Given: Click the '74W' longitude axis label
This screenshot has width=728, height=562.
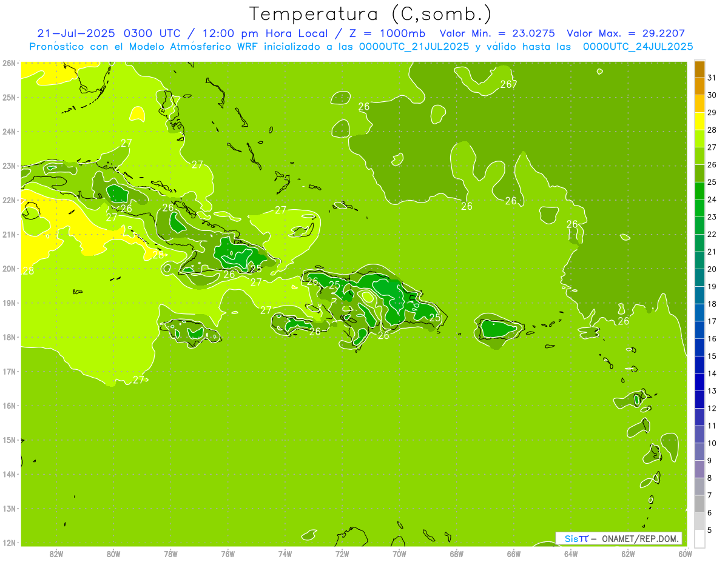Looking at the screenshot, I should (285, 554).
